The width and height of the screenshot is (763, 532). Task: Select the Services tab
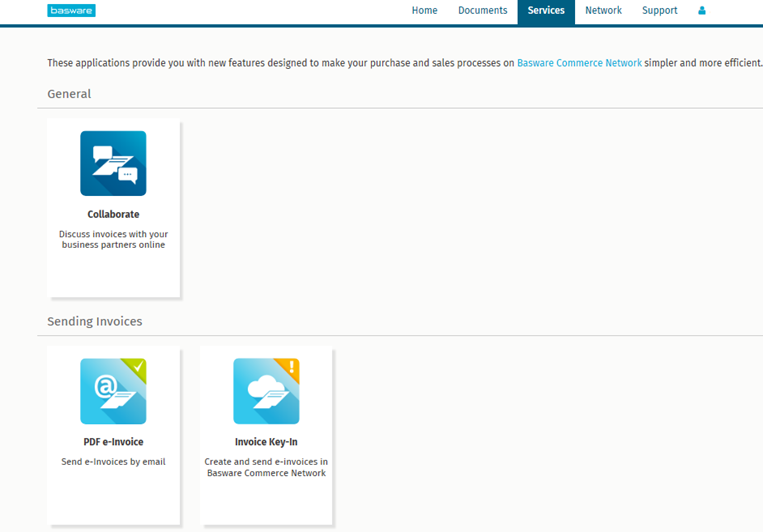coord(546,11)
